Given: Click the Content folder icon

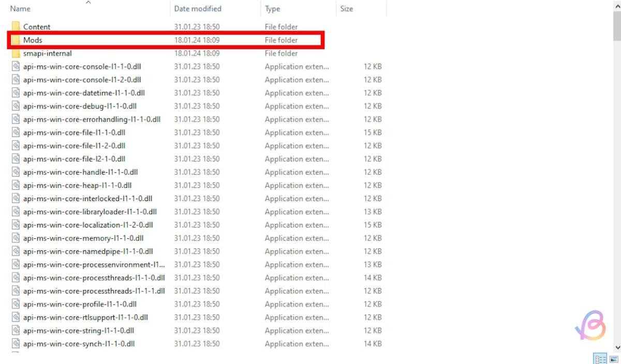Looking at the screenshot, I should tap(16, 27).
